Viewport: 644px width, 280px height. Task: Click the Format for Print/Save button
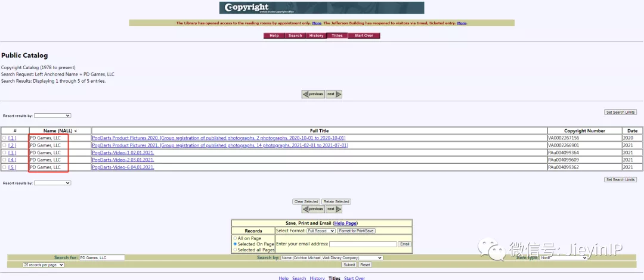(356, 231)
